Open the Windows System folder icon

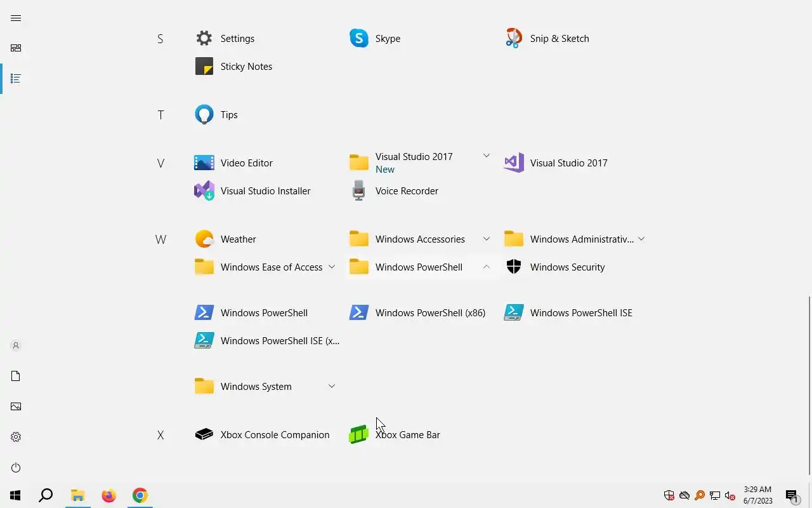point(204,386)
